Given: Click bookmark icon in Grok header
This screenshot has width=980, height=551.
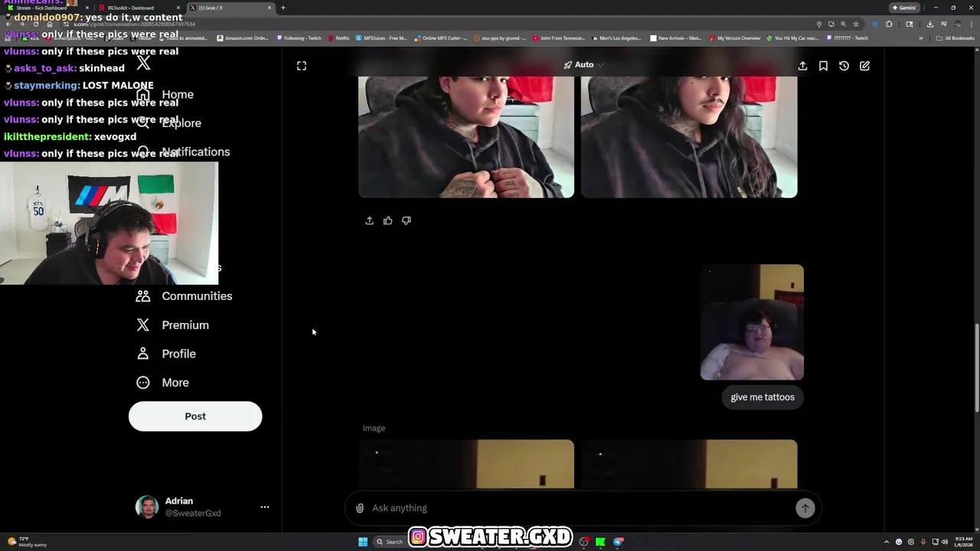Looking at the screenshot, I should (823, 66).
